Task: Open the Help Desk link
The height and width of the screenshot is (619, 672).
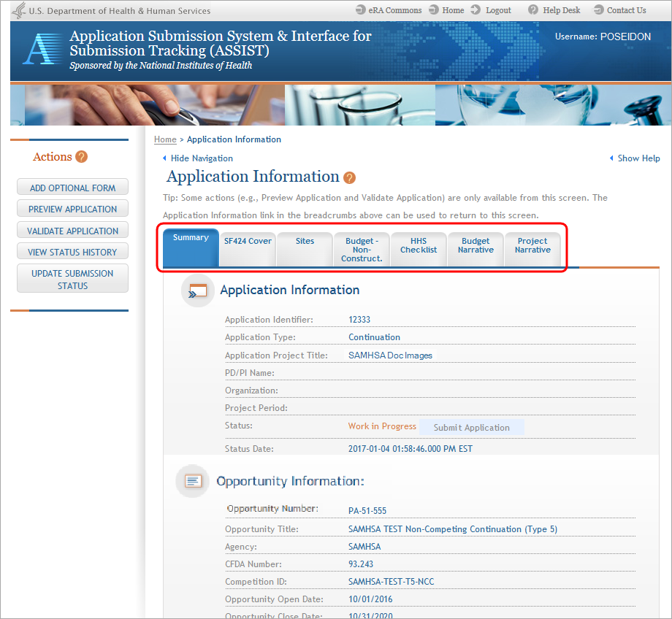Action: tap(562, 10)
